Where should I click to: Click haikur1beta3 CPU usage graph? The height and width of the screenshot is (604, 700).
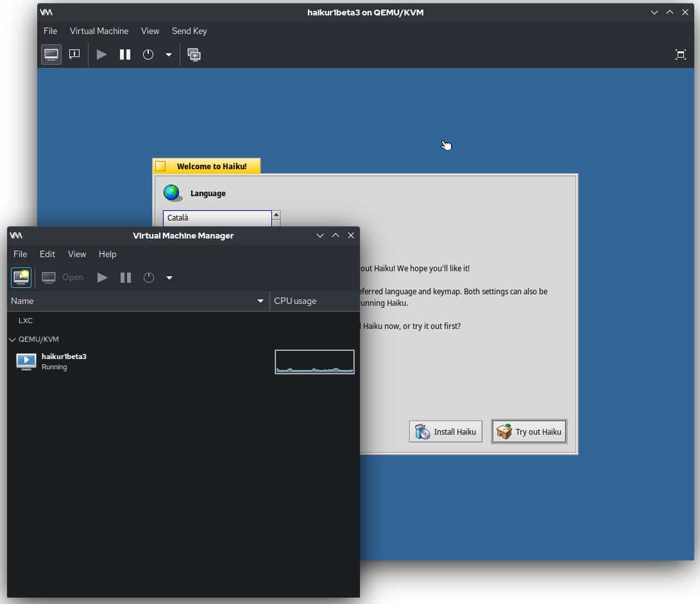[315, 362]
